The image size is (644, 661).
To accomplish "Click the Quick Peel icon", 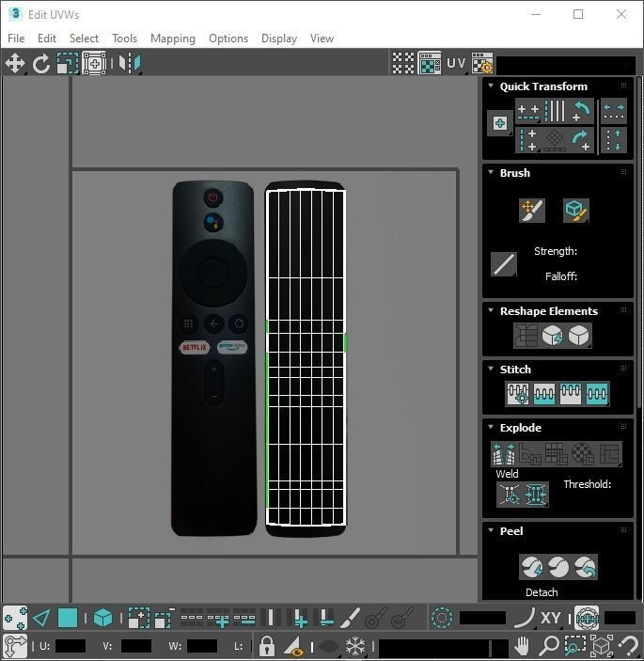I will [x=532, y=567].
